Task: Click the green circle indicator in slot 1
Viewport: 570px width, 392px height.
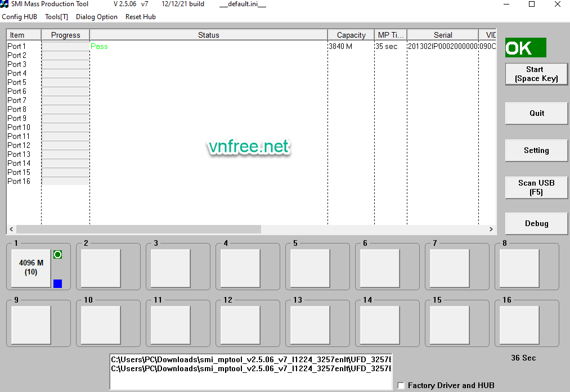Action: (57, 255)
